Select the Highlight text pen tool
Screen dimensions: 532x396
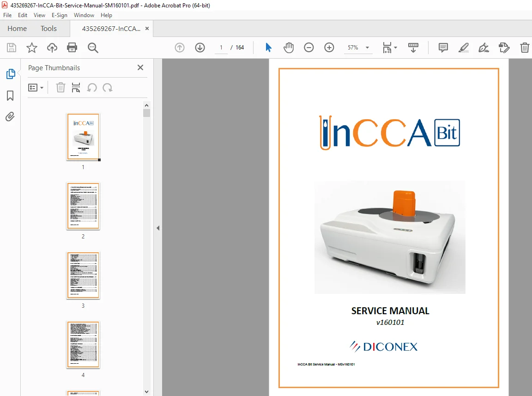[464, 48]
